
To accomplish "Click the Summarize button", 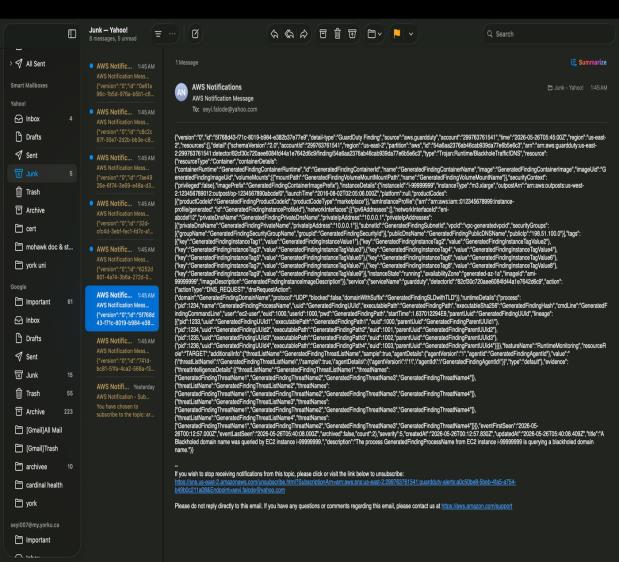I will (589, 62).
